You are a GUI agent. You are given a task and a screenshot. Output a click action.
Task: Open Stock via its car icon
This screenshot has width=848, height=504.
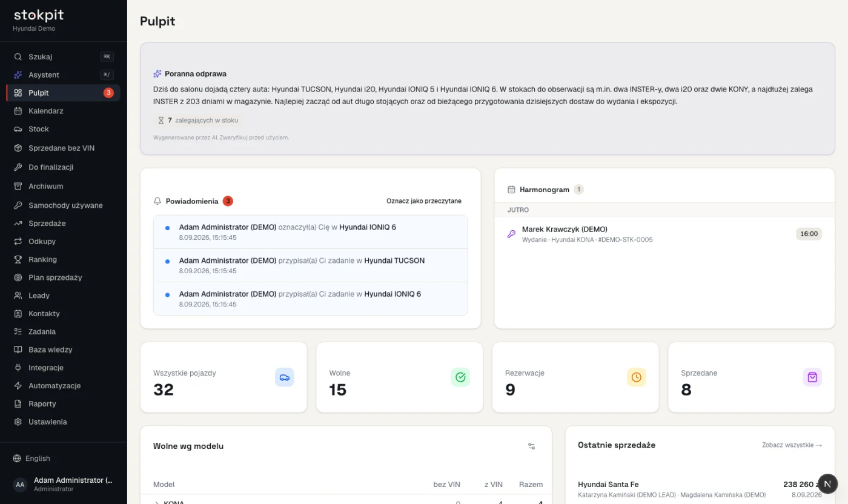[18, 129]
